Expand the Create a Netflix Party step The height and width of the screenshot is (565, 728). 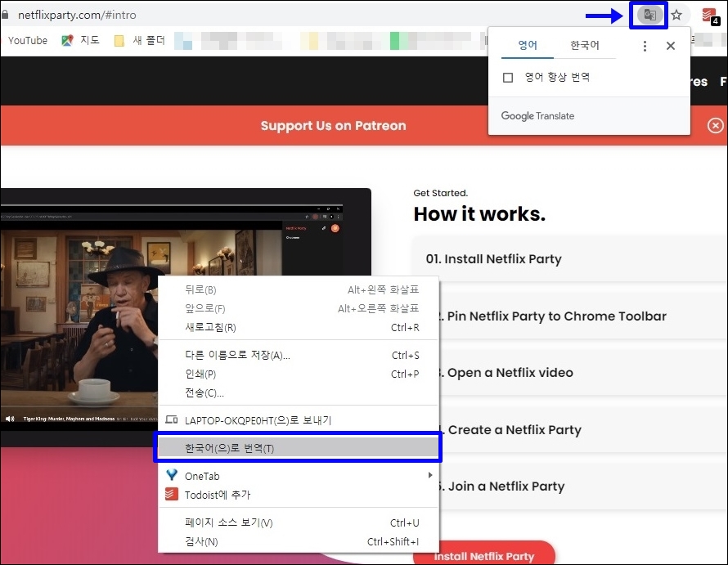coord(583,430)
